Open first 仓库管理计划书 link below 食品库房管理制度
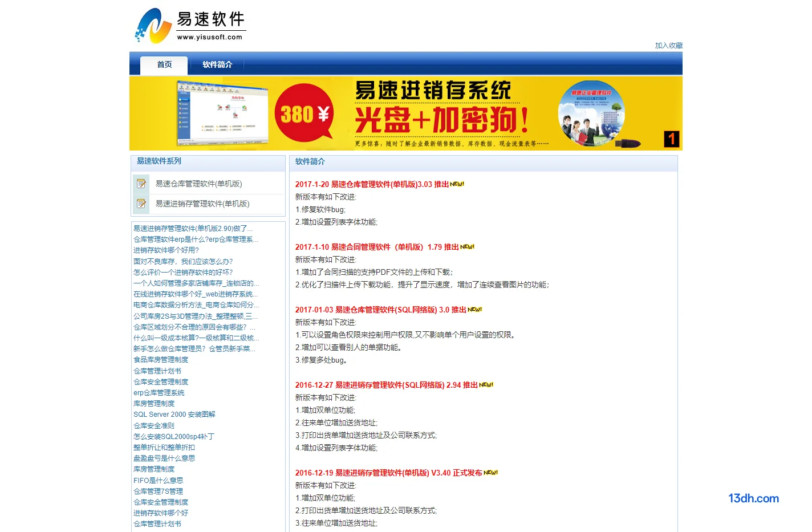Viewport: 812px width, 532px height. tap(157, 371)
